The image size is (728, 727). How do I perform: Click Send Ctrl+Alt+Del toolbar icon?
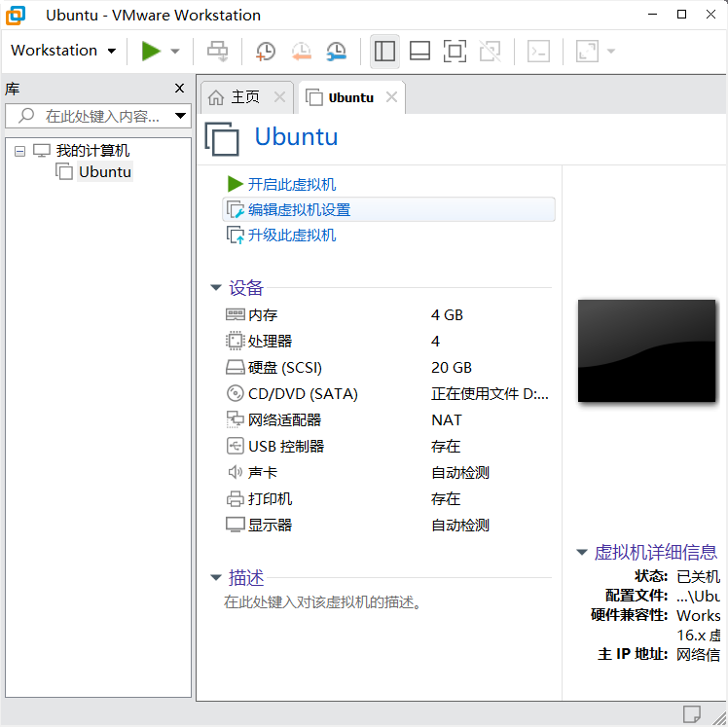217,51
